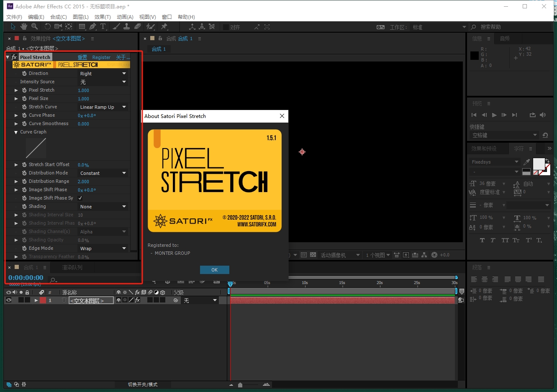Select the Horizontal Type tool
Image resolution: width=557 pixels, height=392 pixels.
click(103, 27)
